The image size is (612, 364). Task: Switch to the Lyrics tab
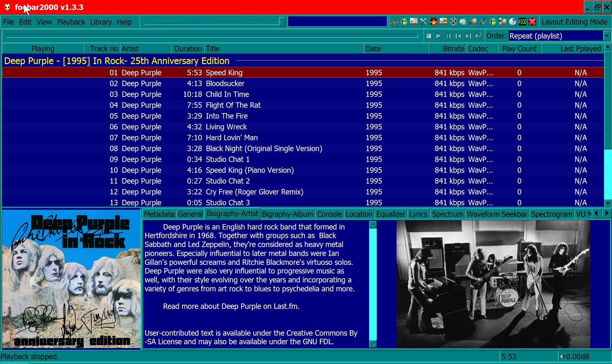coord(418,214)
